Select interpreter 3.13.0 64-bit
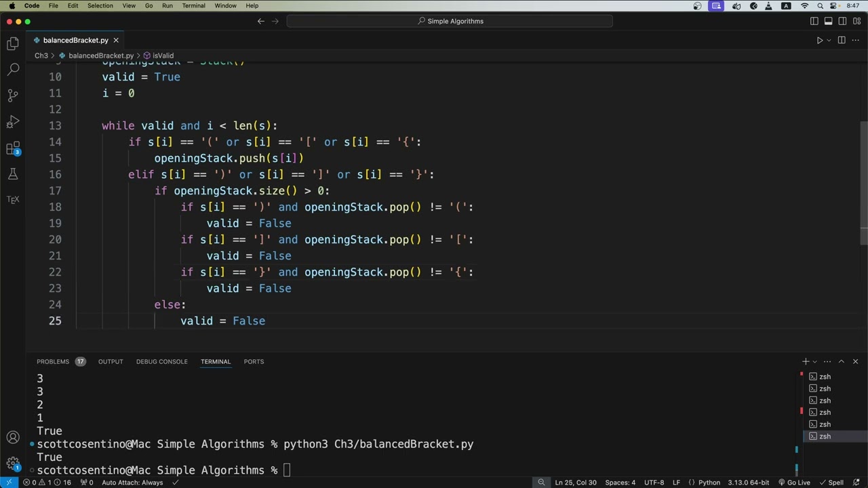The width and height of the screenshot is (868, 488). click(x=749, y=483)
